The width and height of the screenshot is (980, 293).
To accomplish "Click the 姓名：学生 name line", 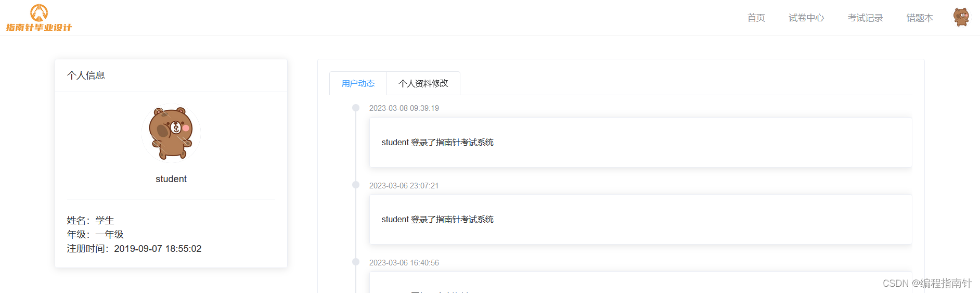I will tap(91, 221).
